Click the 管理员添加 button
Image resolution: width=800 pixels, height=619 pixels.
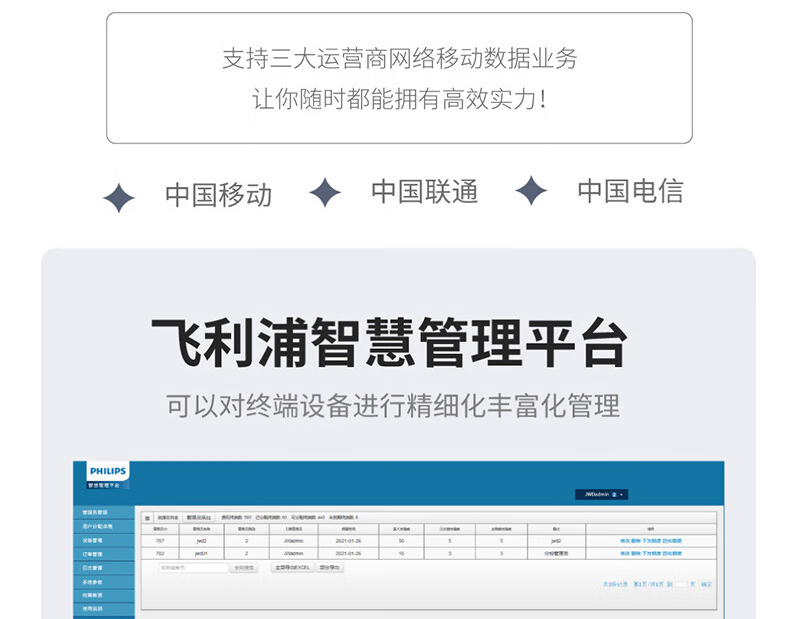tap(198, 517)
